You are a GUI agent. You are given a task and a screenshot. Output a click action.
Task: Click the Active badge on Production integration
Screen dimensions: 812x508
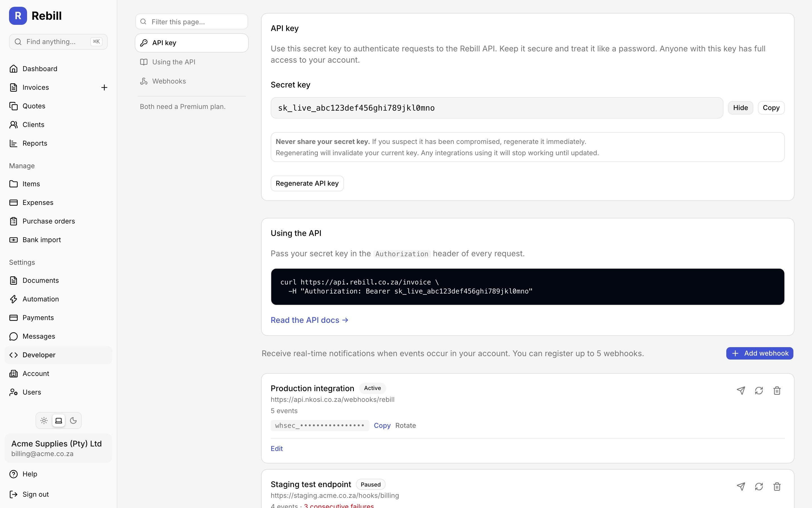(372, 388)
